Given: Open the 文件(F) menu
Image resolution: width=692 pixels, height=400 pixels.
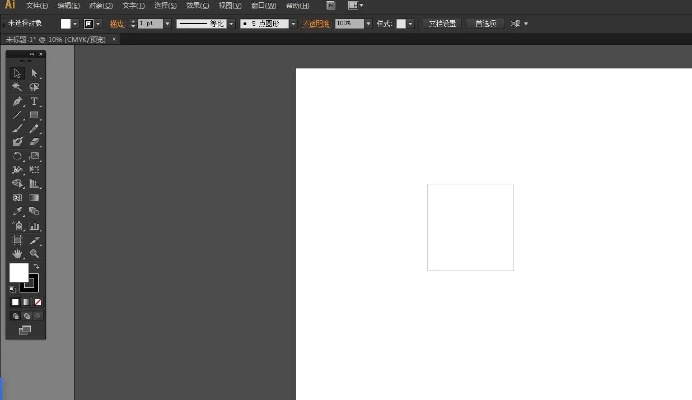Looking at the screenshot, I should click(37, 6).
